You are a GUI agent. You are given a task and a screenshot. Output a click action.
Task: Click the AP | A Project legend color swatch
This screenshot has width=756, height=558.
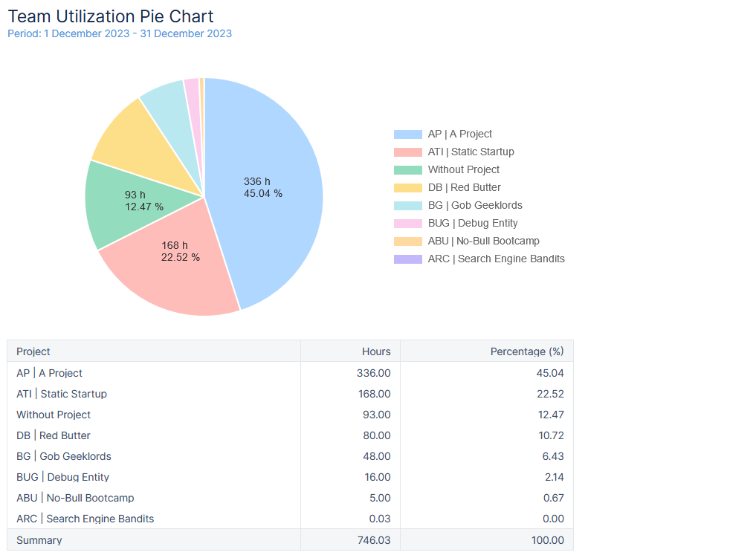coord(408,134)
